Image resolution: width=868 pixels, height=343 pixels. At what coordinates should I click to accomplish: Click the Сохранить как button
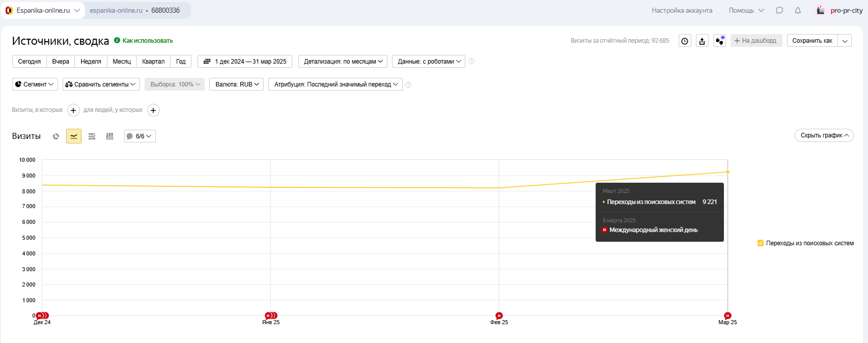coord(812,41)
